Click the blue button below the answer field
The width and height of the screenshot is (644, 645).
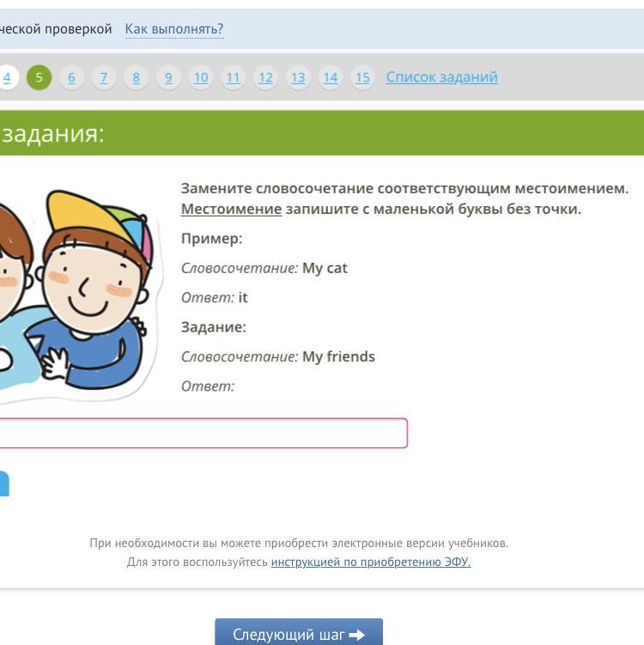click(x=4, y=484)
